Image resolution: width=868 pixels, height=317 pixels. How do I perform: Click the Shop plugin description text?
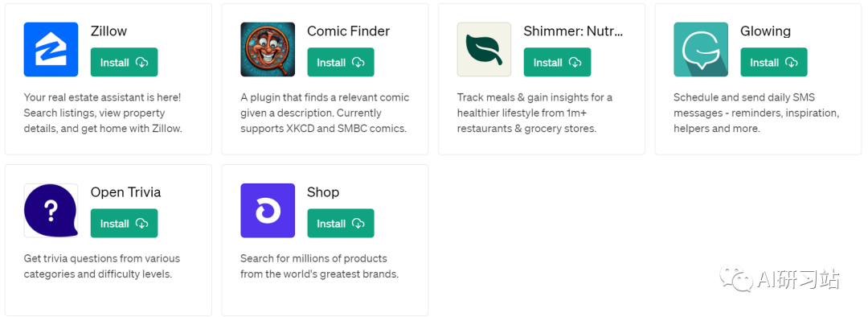(319, 266)
